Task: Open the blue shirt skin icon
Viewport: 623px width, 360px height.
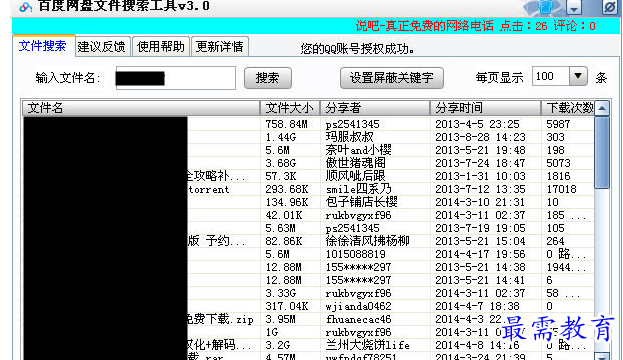Action: 546,7
